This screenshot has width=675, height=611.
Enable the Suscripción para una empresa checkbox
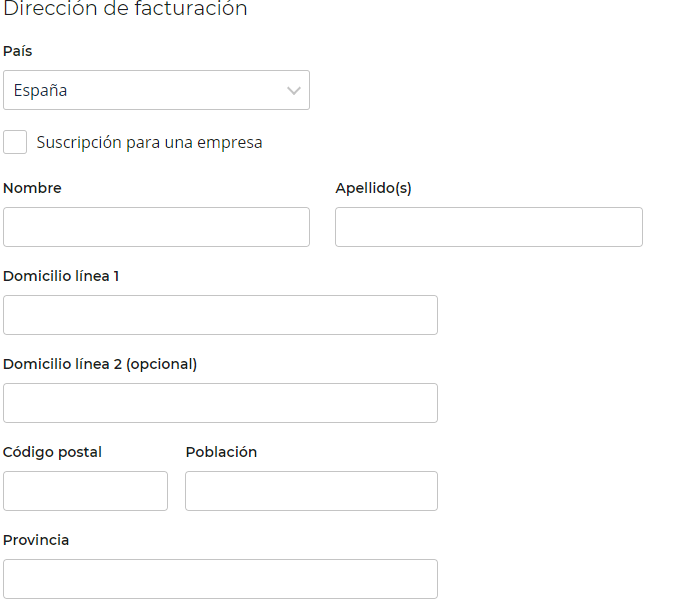pyautogui.click(x=15, y=142)
